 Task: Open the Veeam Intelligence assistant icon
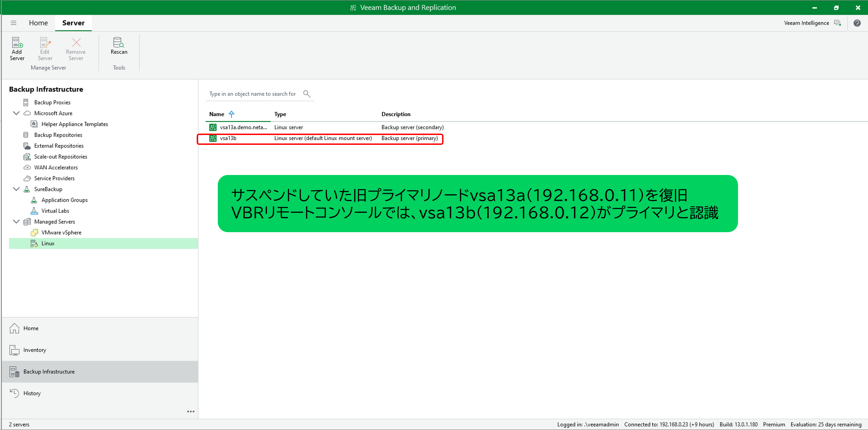point(837,23)
